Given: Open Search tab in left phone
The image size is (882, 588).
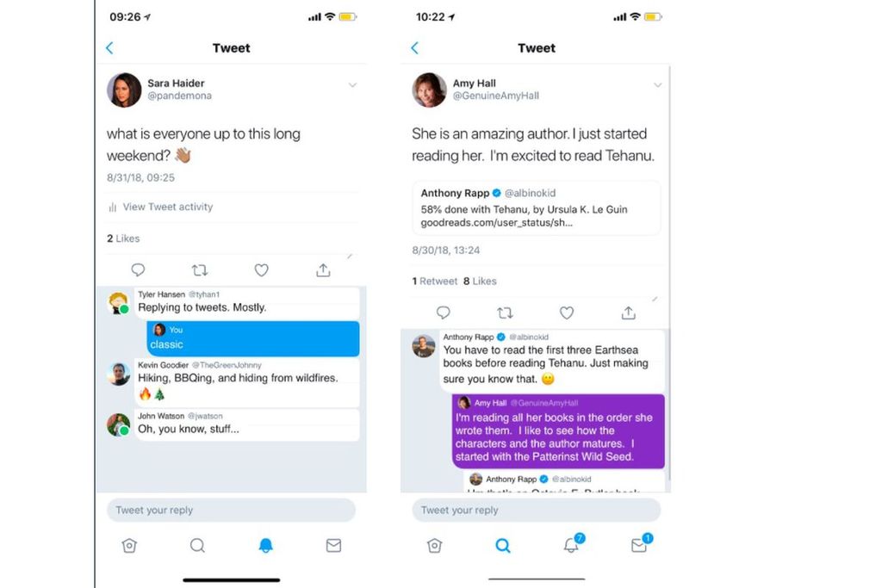Looking at the screenshot, I should pyautogui.click(x=197, y=545).
